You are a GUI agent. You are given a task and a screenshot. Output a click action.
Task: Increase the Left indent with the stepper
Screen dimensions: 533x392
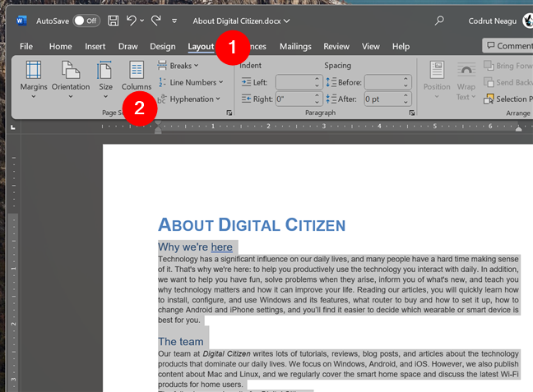tap(317, 79)
